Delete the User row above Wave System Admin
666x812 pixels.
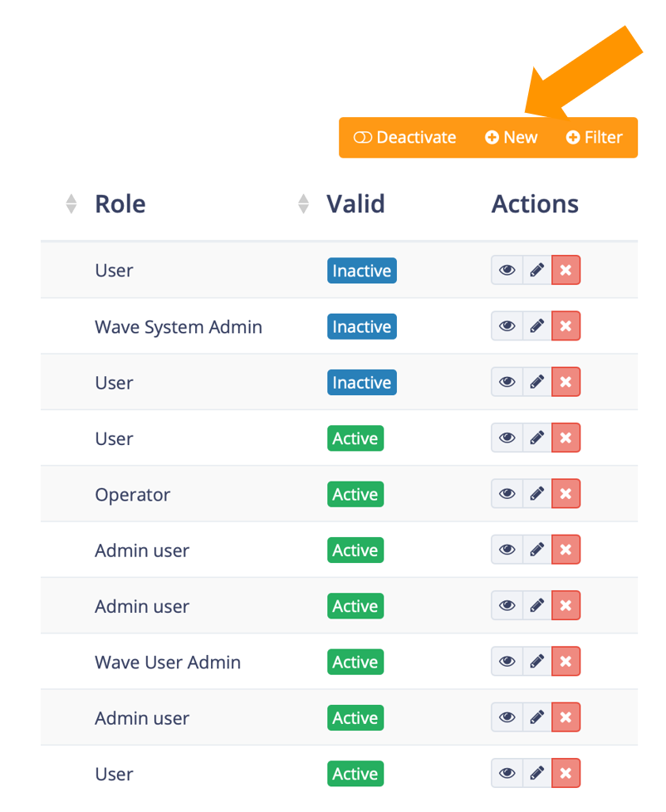[x=566, y=270]
